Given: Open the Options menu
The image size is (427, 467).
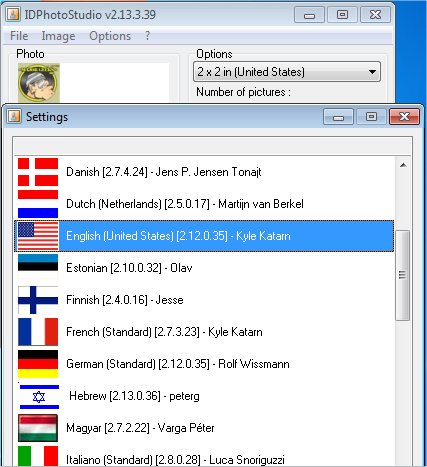Looking at the screenshot, I should pos(110,36).
